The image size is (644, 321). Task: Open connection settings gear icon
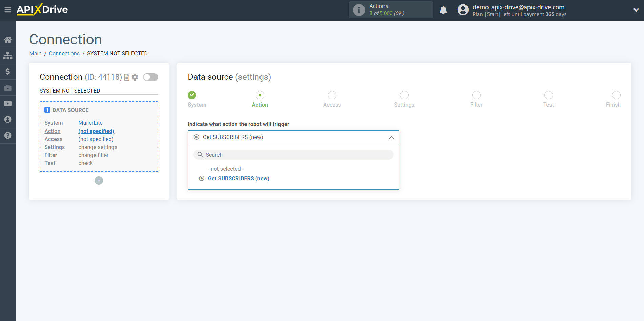click(x=135, y=77)
